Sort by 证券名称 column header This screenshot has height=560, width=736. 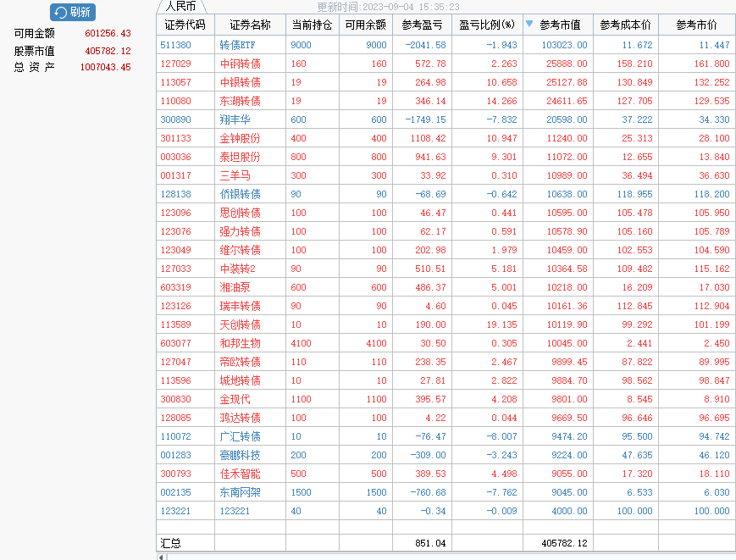[x=250, y=25]
